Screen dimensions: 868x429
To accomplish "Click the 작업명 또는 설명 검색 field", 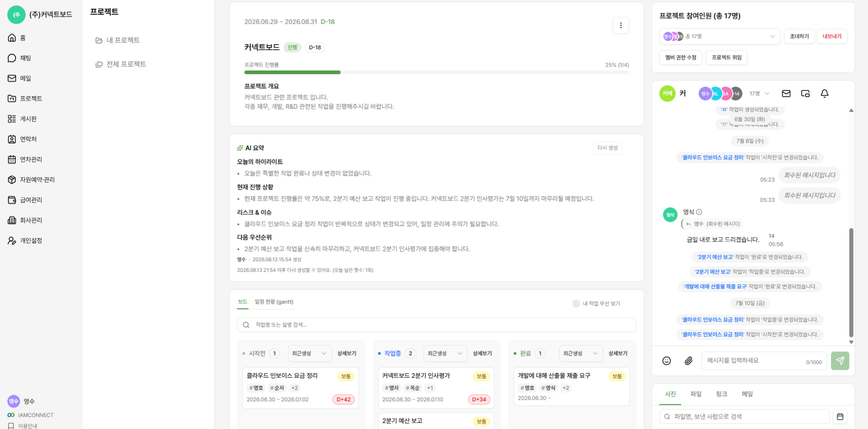I will tap(436, 325).
